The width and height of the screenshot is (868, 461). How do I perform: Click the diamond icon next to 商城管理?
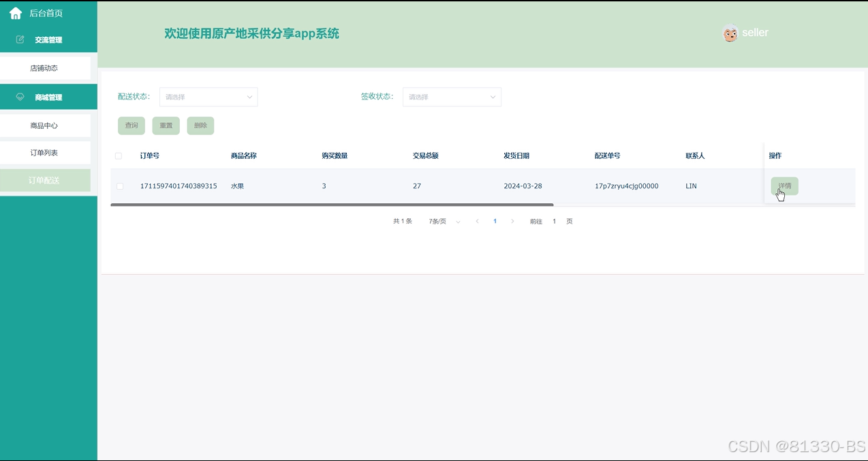tap(20, 97)
